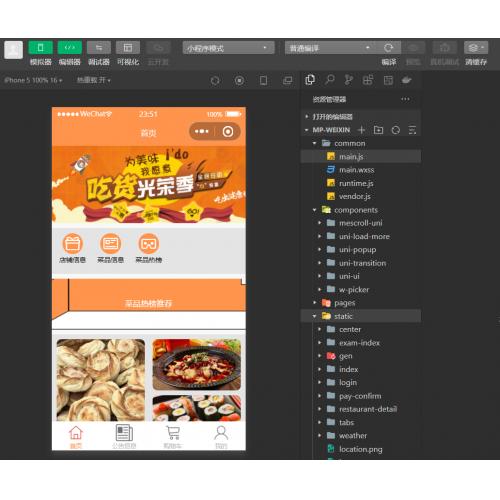Screen dimensions: 500x500
Task: Click the 清缓存 clear cache icon
Action: coord(476,48)
